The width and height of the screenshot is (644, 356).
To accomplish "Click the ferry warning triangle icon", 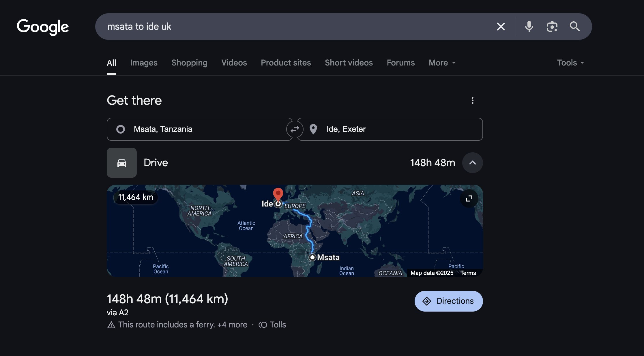I will 111,325.
